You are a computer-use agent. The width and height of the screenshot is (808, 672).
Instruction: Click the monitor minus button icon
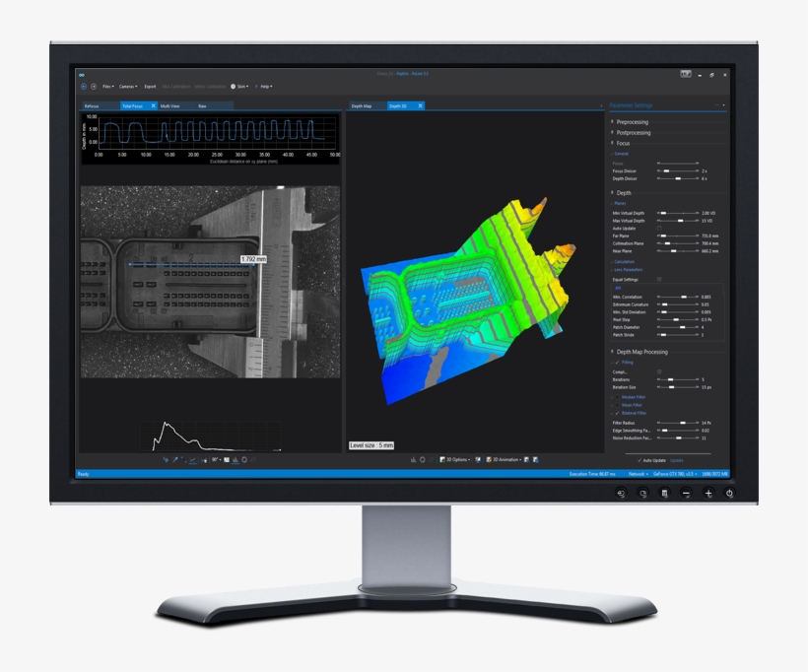(686, 493)
